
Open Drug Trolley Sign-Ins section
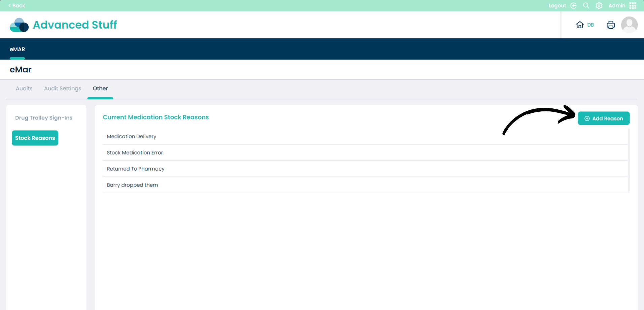(44, 118)
